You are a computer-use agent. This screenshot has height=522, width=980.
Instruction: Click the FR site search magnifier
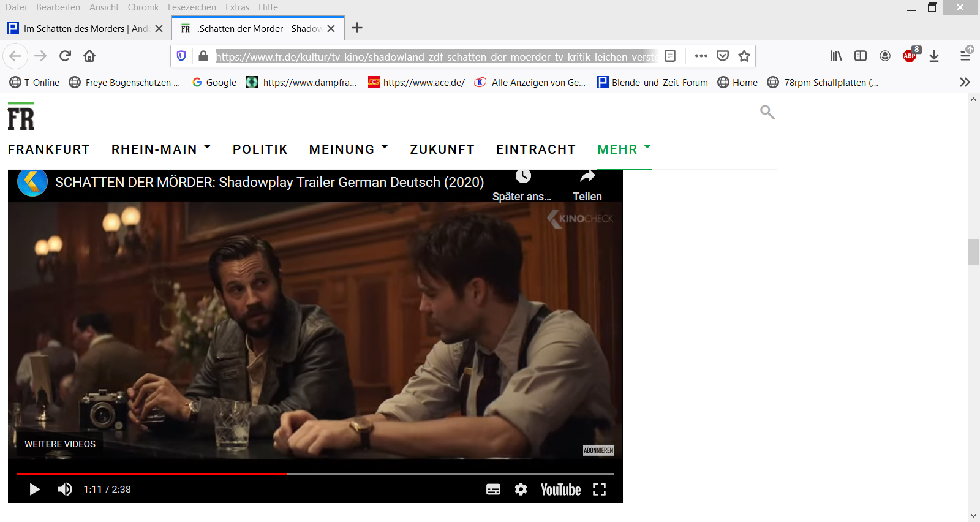(x=767, y=112)
